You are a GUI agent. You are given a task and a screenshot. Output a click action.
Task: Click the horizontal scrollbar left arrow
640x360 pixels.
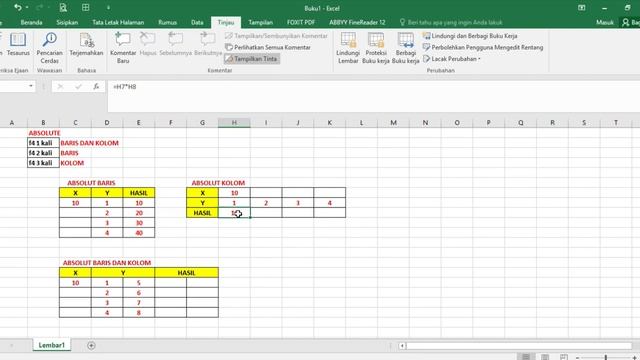402,346
